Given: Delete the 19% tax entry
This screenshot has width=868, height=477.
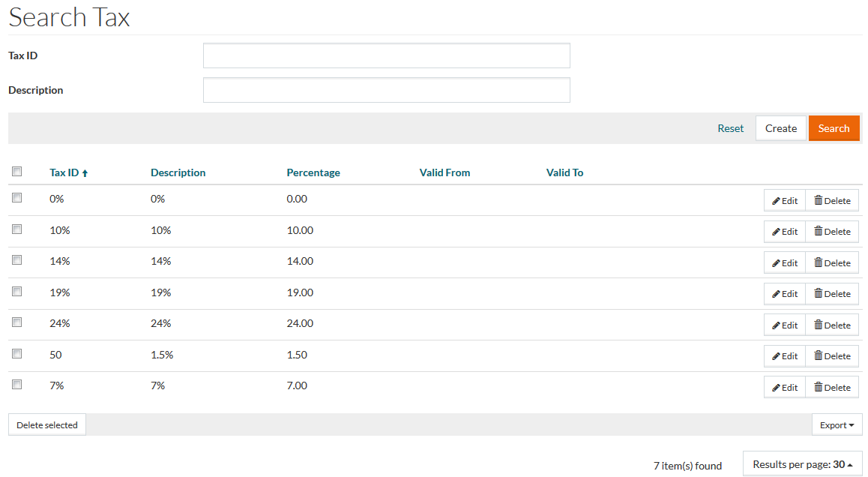Looking at the screenshot, I should click(x=832, y=294).
